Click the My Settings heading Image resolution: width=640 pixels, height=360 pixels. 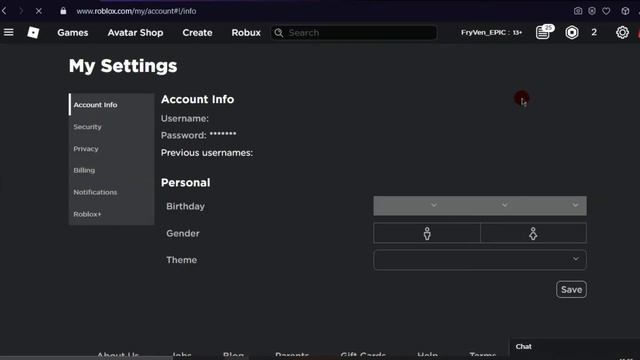pos(123,66)
